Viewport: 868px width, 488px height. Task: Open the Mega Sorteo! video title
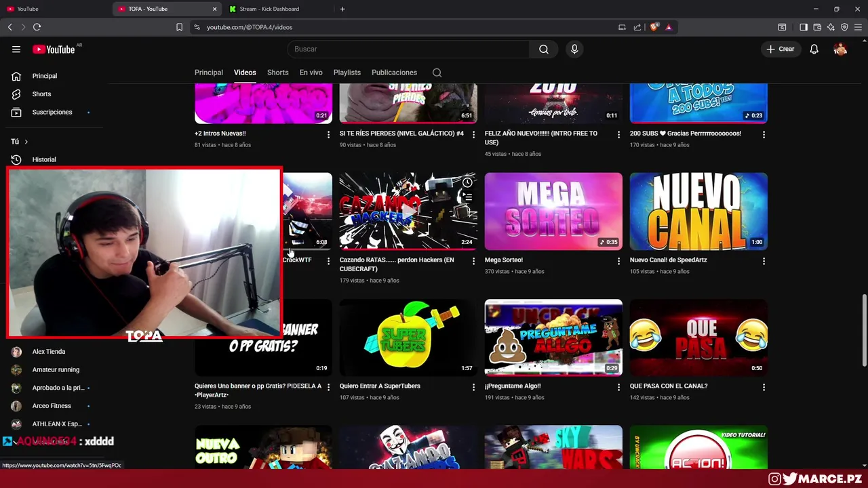point(504,260)
